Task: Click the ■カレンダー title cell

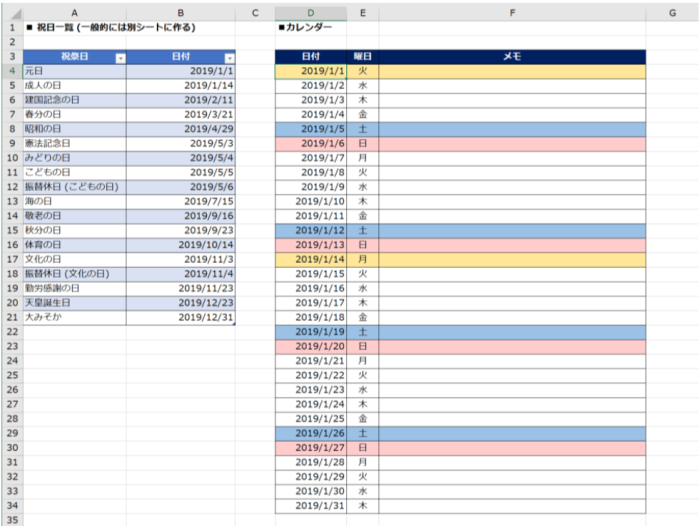Action: [x=310, y=28]
